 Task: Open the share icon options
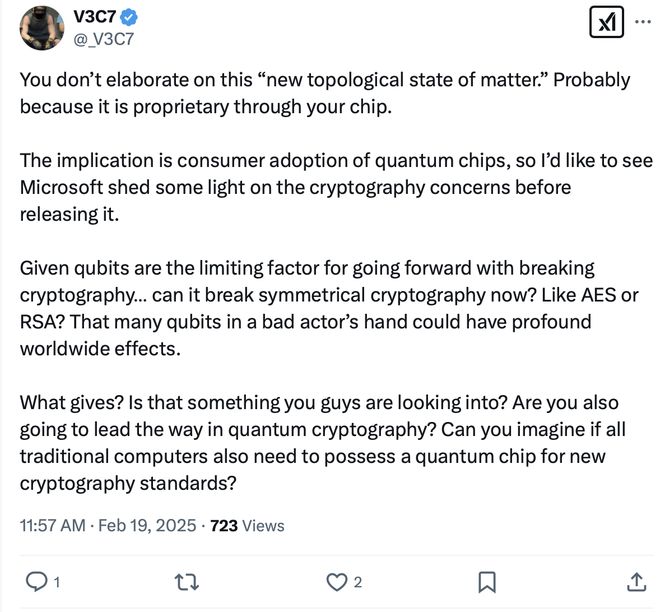tap(636, 581)
